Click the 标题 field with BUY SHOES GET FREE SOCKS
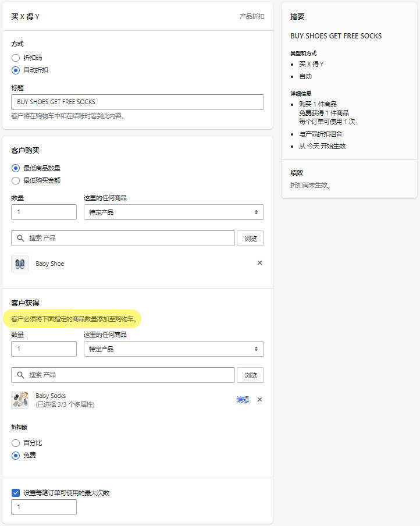420x526 pixels. (x=137, y=102)
